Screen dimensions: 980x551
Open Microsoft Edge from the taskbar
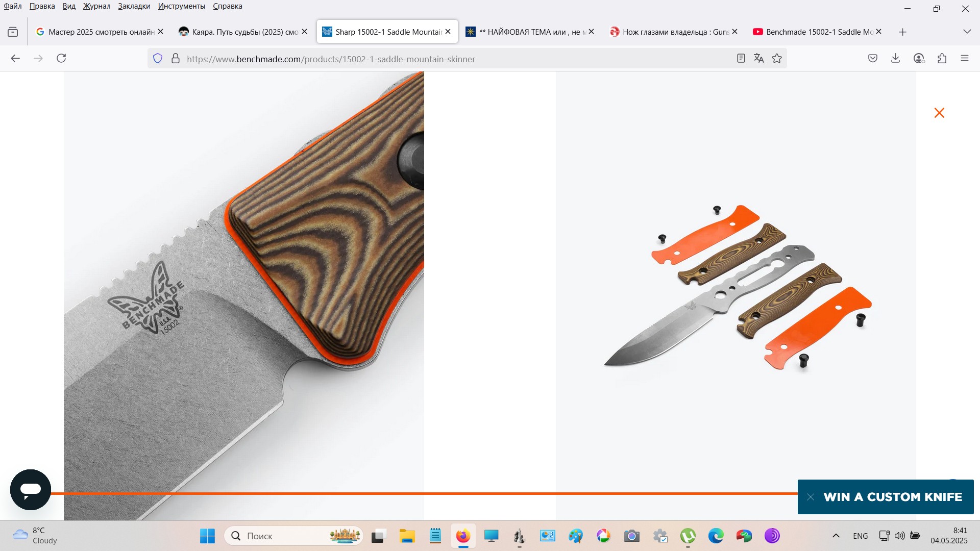click(x=716, y=536)
